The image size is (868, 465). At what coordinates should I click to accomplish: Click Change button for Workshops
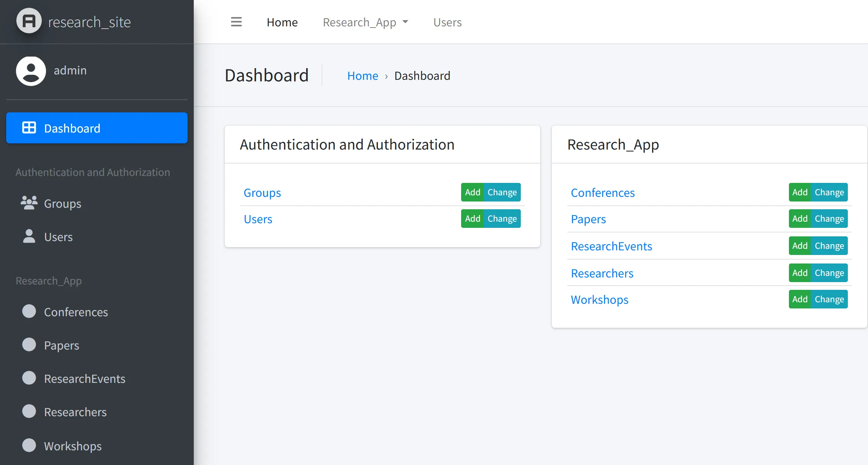829,299
